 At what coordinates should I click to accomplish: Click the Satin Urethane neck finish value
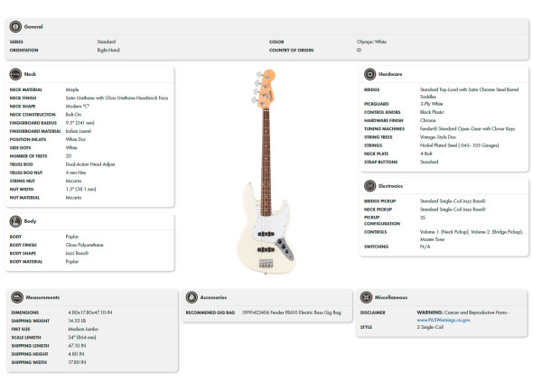[x=117, y=98]
